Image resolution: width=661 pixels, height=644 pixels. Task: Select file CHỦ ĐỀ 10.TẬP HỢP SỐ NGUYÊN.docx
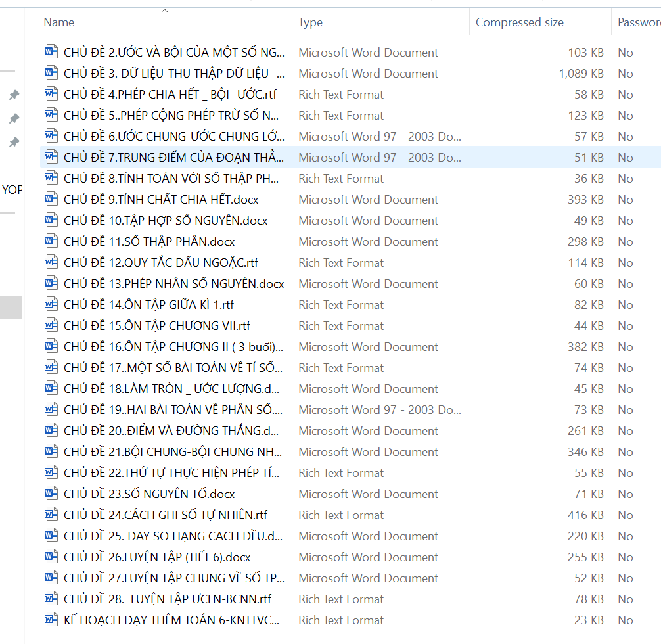[x=166, y=220]
